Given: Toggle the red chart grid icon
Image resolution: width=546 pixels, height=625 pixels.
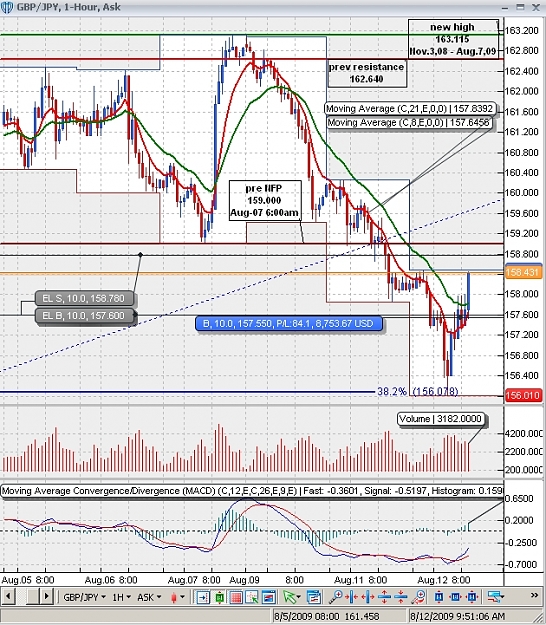Looking at the screenshot, I should point(236,597).
